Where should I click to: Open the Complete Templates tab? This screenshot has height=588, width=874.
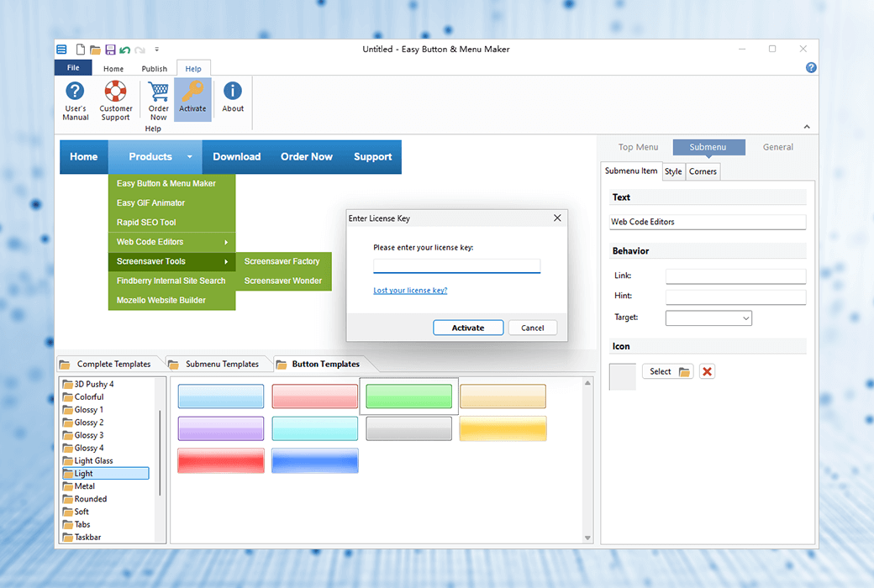[x=109, y=364]
